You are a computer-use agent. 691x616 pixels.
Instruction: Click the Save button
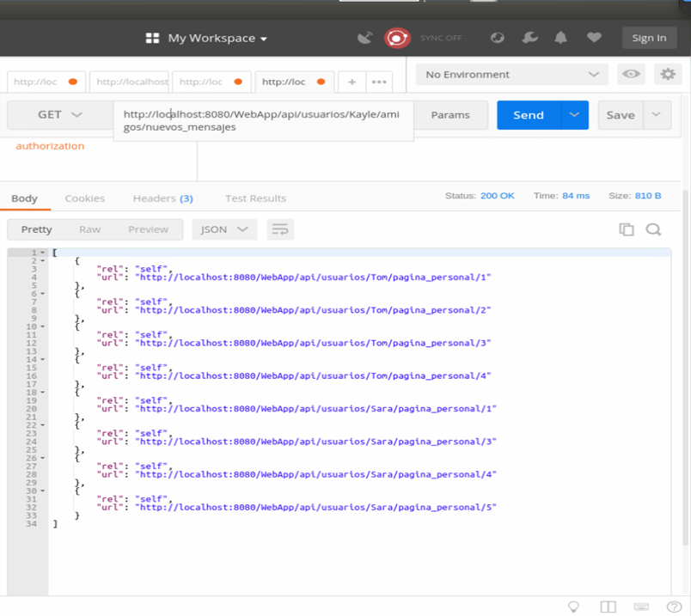coord(621,115)
